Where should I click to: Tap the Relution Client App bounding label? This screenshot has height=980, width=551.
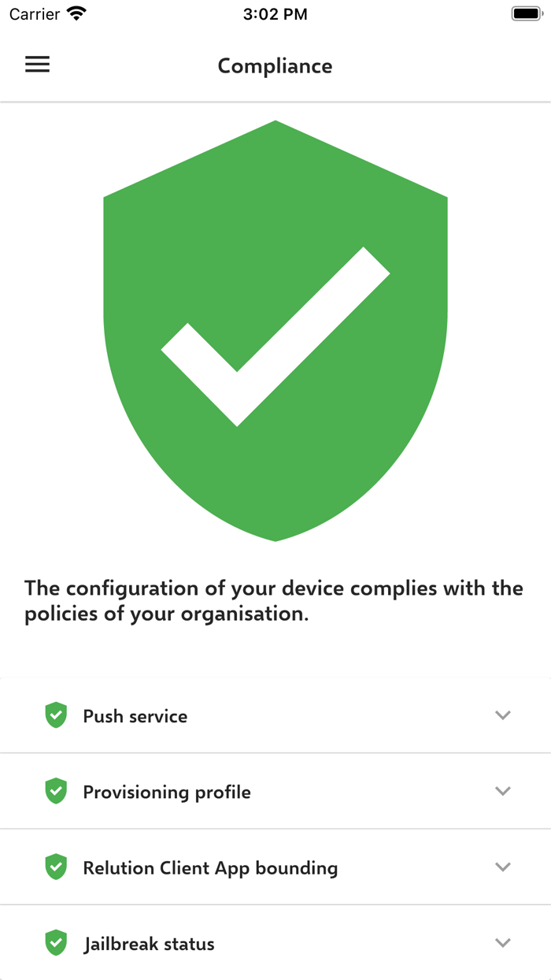[x=211, y=867]
